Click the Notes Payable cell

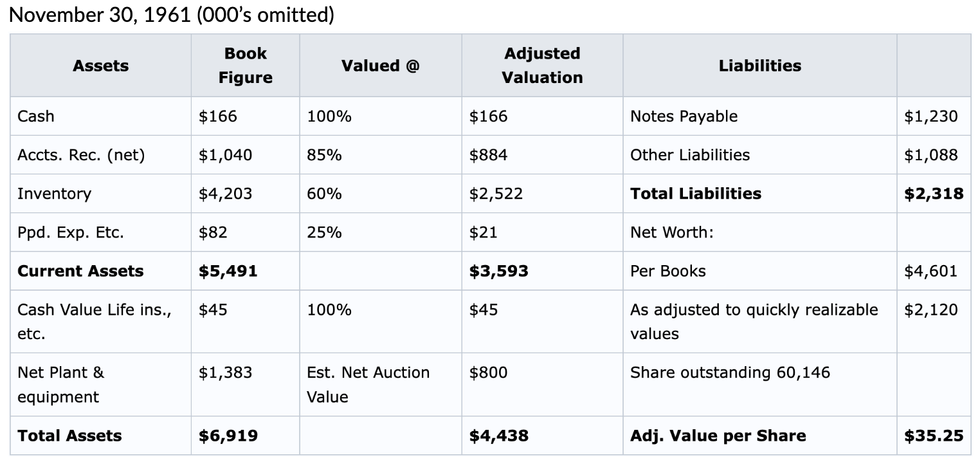[x=684, y=116]
